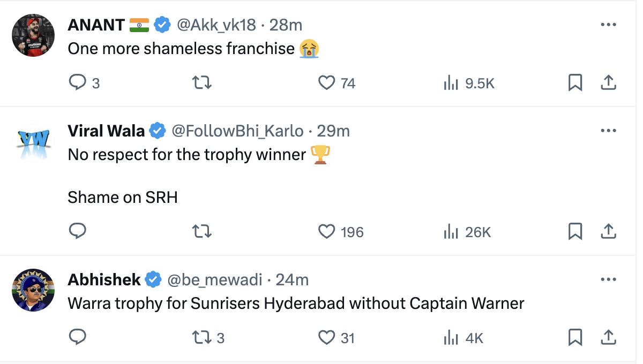Share ANANT's tweet
643x364 pixels.
point(608,82)
